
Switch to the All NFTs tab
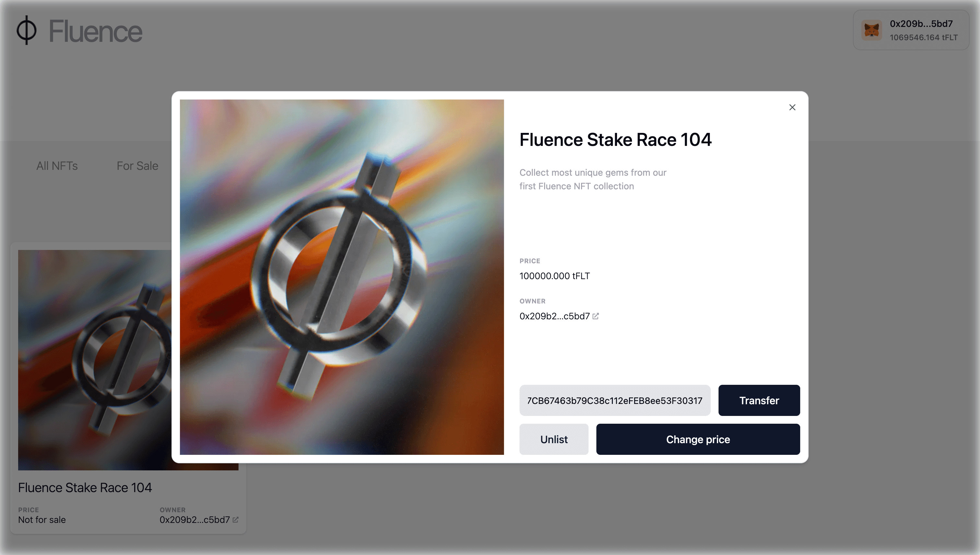tap(57, 166)
